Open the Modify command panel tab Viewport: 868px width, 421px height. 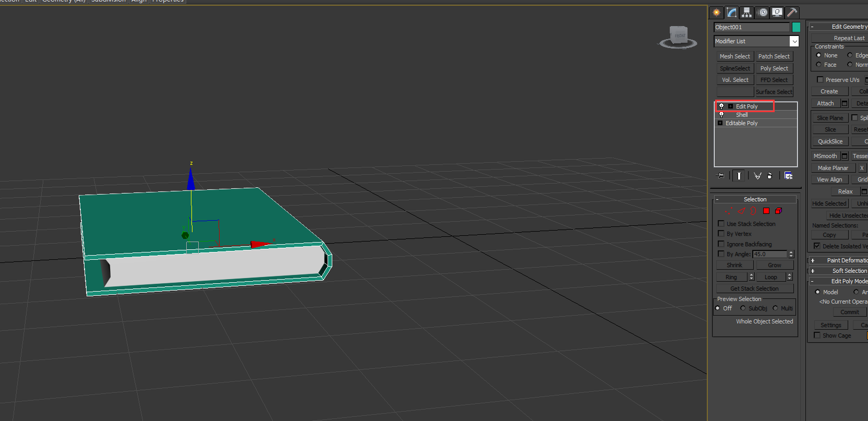[x=732, y=13]
